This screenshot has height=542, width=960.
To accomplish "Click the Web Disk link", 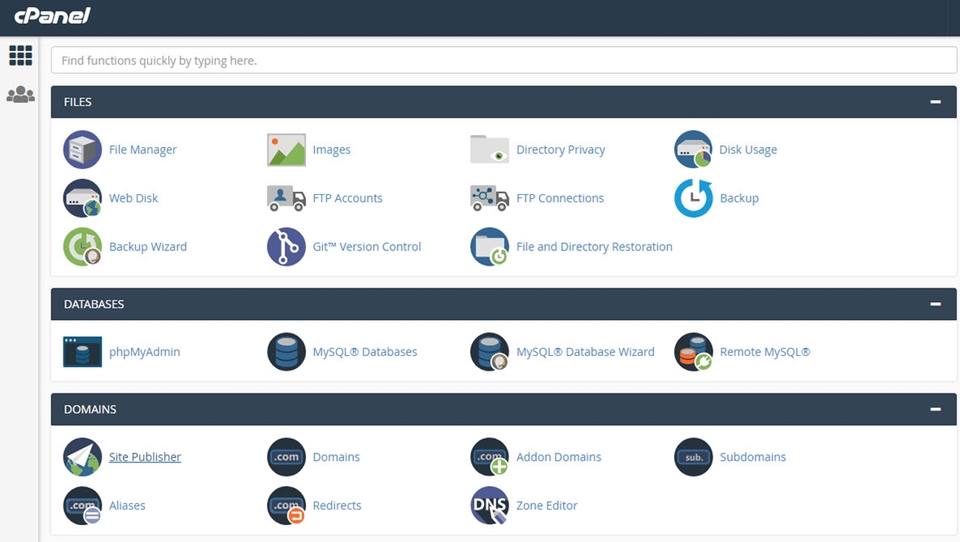I will 133,198.
